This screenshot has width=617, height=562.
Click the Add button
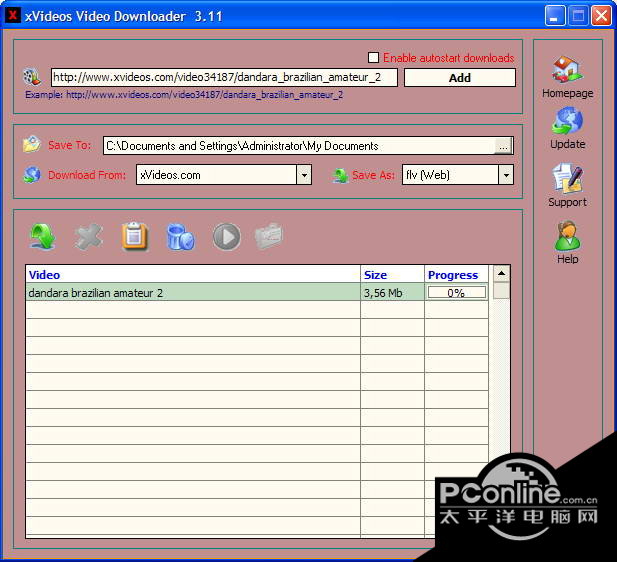point(460,78)
